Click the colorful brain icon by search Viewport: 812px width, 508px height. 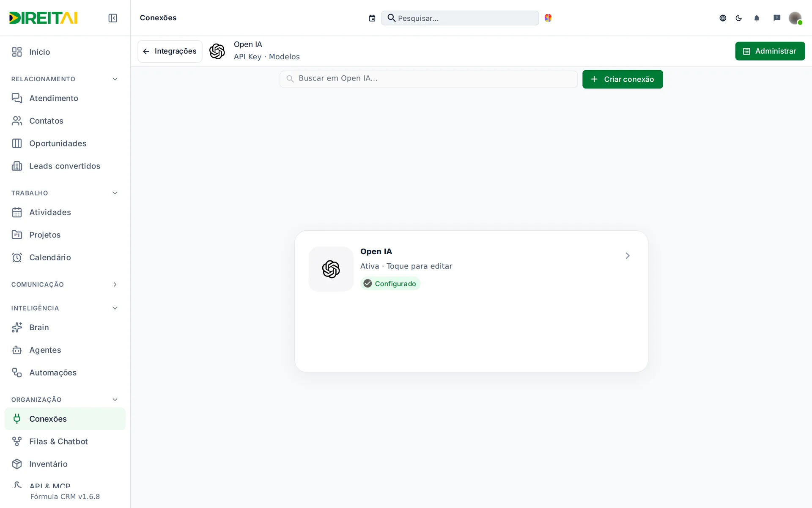tap(548, 18)
